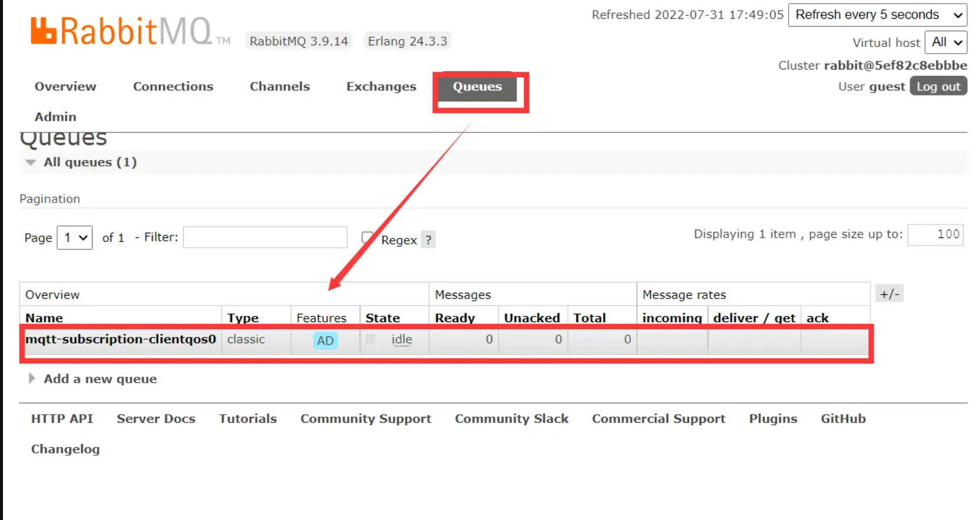Sort queues by State column
The height and width of the screenshot is (520, 980).
coord(383,317)
